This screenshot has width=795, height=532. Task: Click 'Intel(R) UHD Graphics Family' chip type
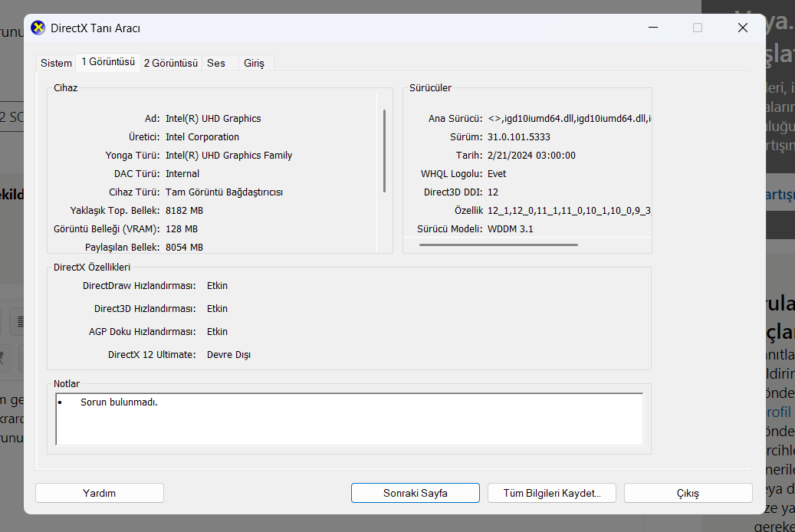click(228, 155)
